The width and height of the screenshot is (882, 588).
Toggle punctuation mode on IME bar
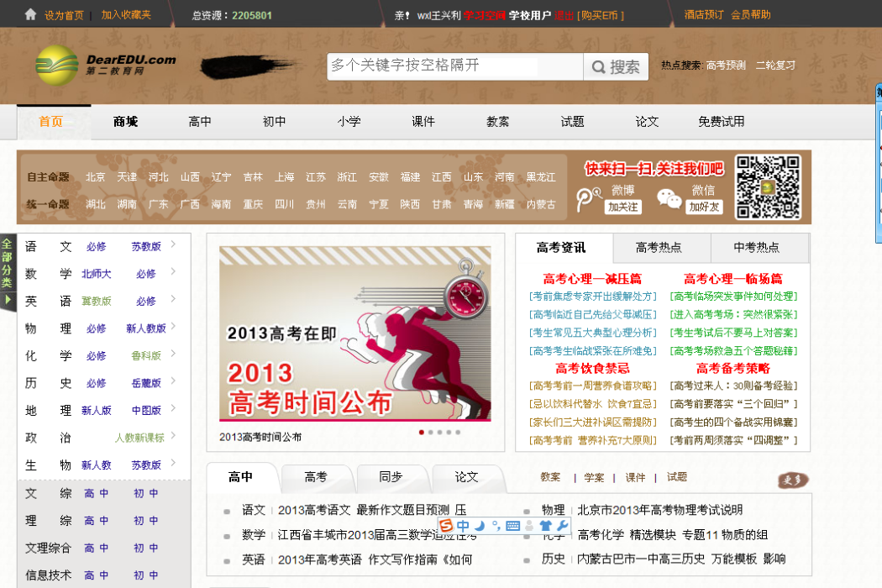tap(496, 526)
